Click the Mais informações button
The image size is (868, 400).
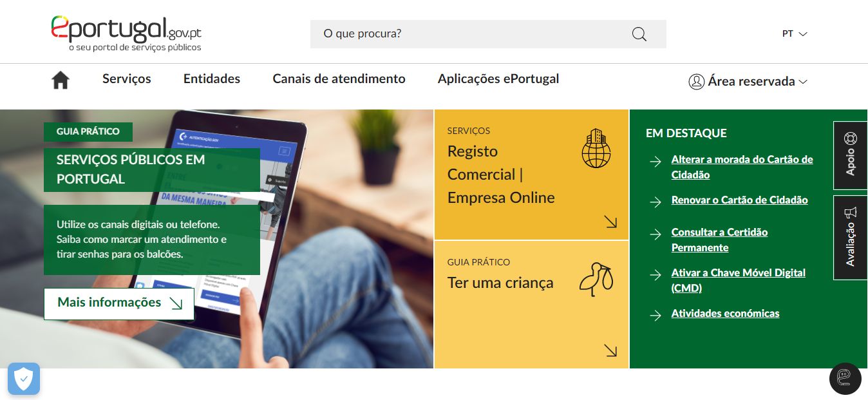119,303
